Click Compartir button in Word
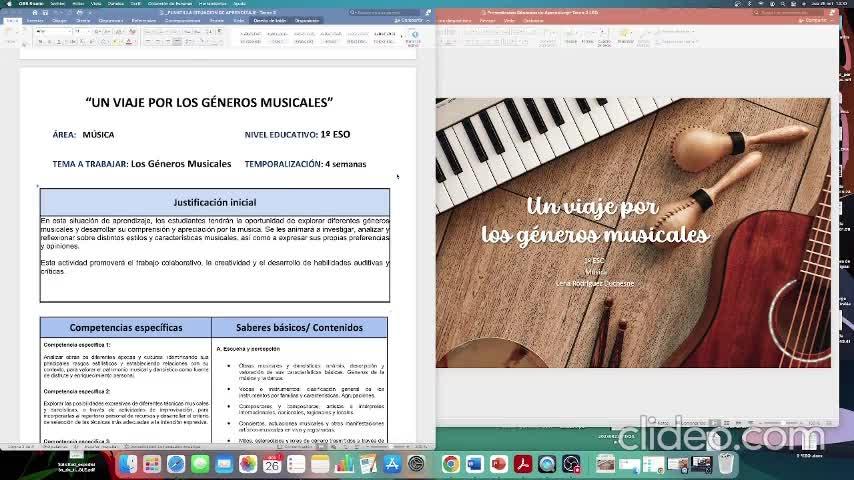The image size is (854, 480). tap(410, 21)
